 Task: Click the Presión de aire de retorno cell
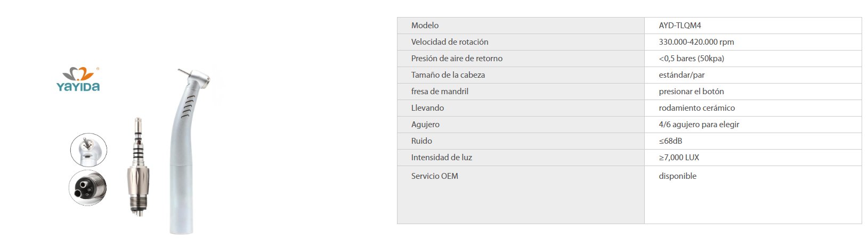tap(521, 59)
